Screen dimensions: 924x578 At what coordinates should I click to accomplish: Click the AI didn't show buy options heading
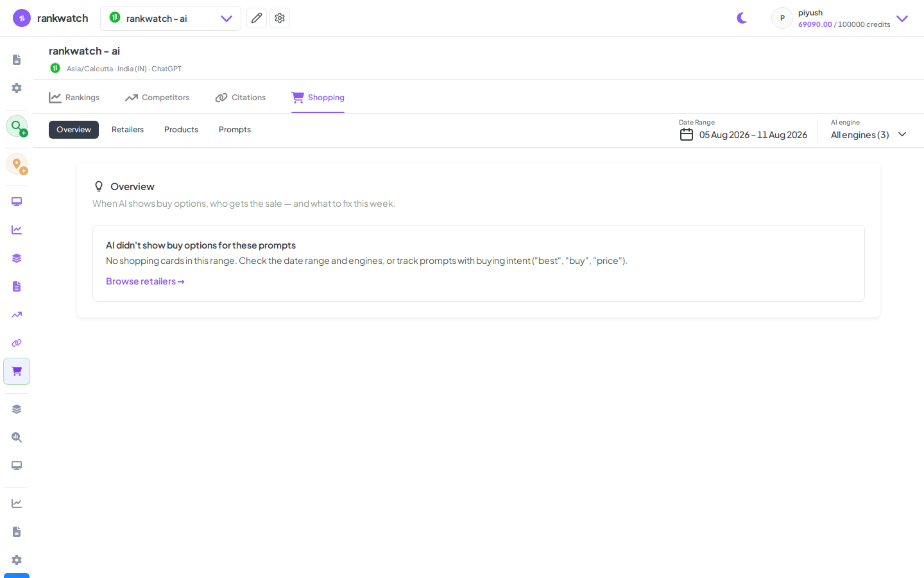point(201,245)
